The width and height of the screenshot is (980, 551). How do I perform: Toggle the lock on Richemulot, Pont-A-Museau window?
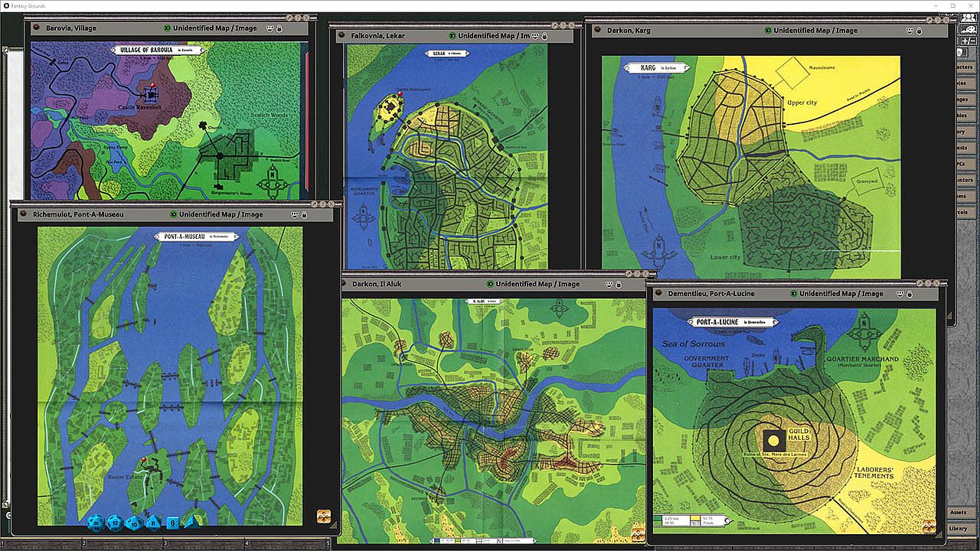[x=304, y=215]
